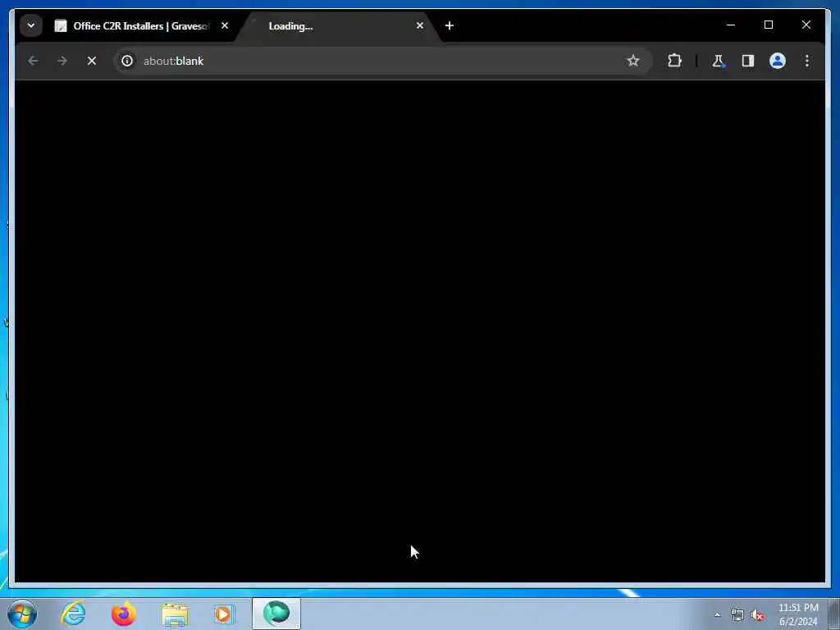Bookmark this tab with the star

tap(633, 61)
